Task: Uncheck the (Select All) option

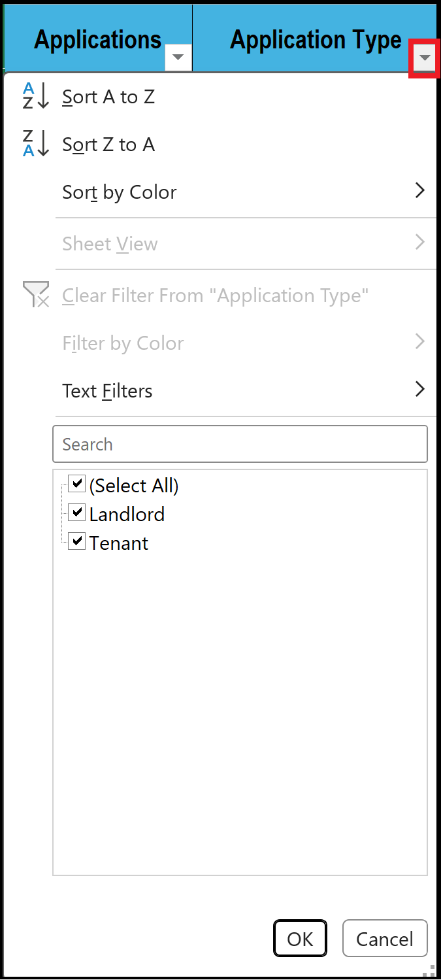Action: pyautogui.click(x=76, y=484)
